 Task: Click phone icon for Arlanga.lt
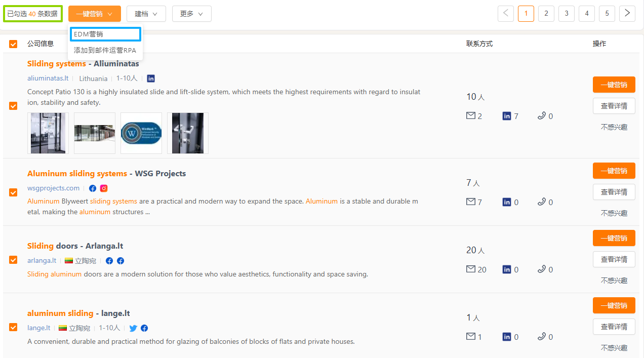542,269
